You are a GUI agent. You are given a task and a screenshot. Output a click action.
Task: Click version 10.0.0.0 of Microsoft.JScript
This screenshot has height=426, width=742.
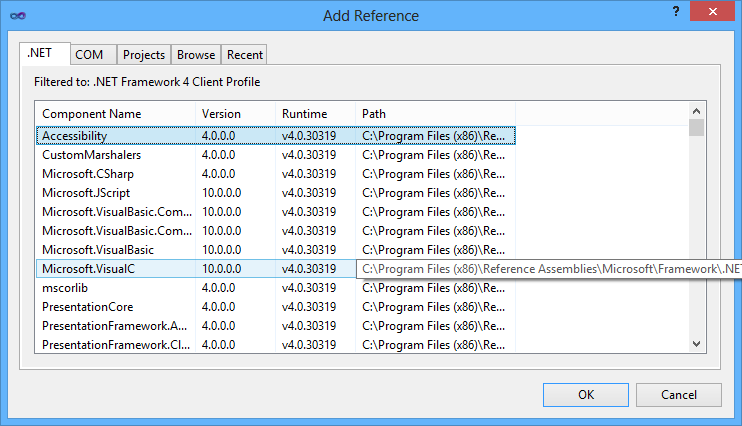point(221,193)
